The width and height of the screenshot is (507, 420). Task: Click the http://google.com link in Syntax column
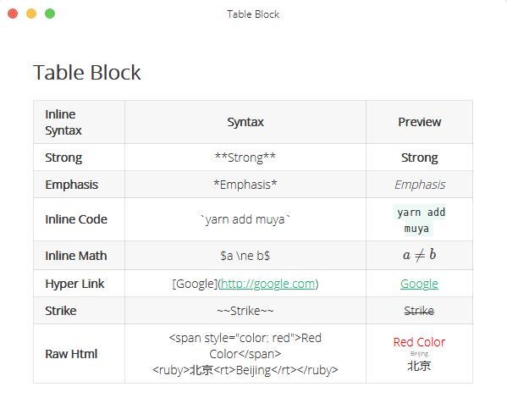(x=267, y=284)
